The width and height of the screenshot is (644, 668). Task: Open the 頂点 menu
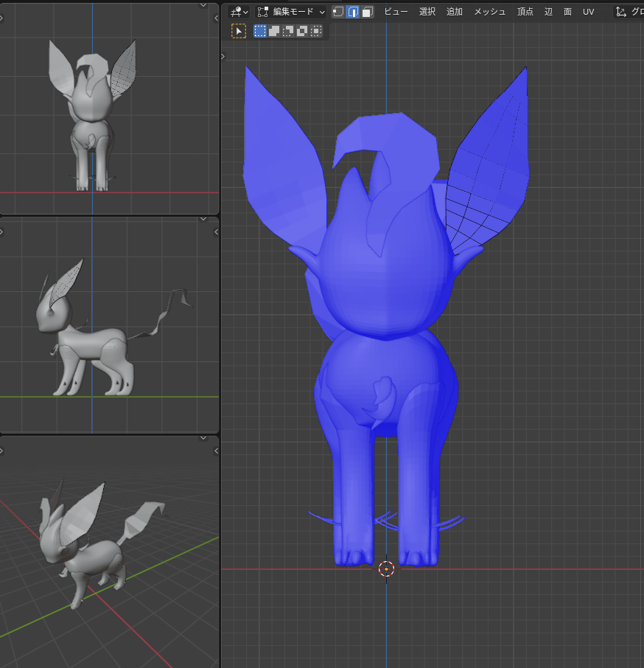[525, 12]
